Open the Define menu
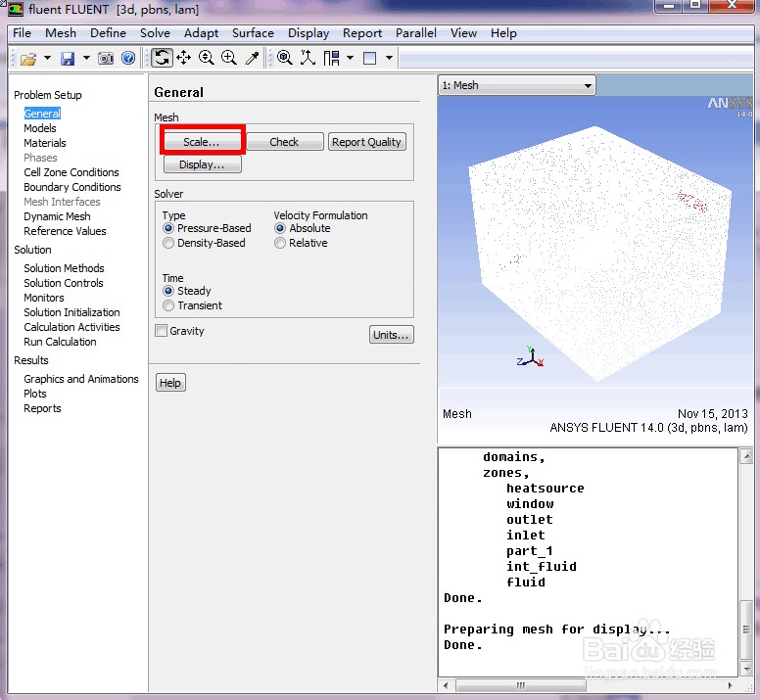The width and height of the screenshot is (760, 700). (x=108, y=33)
